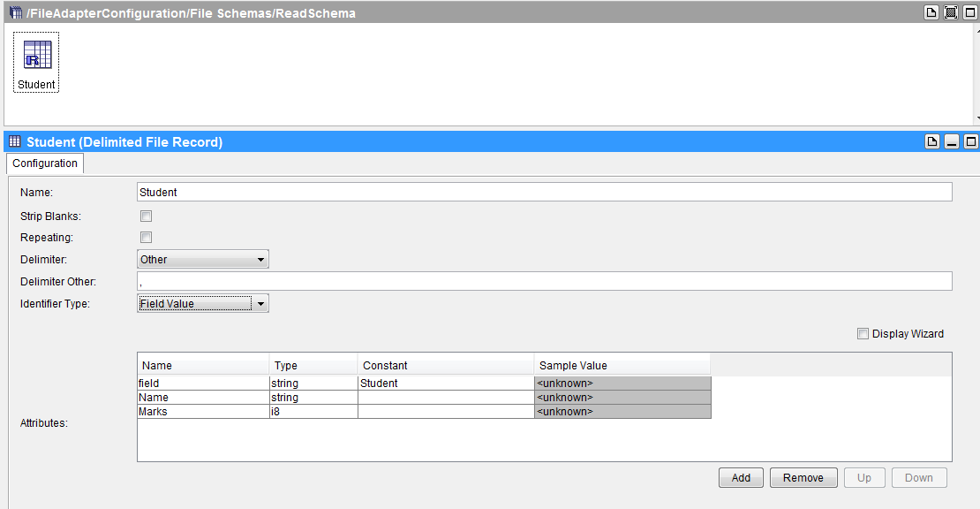
Task: Click the Sample Value column header
Action: coord(622,365)
